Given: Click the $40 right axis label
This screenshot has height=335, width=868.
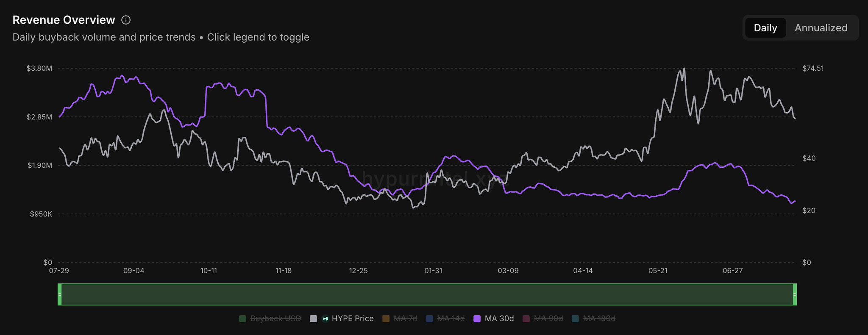Looking at the screenshot, I should tap(809, 158).
